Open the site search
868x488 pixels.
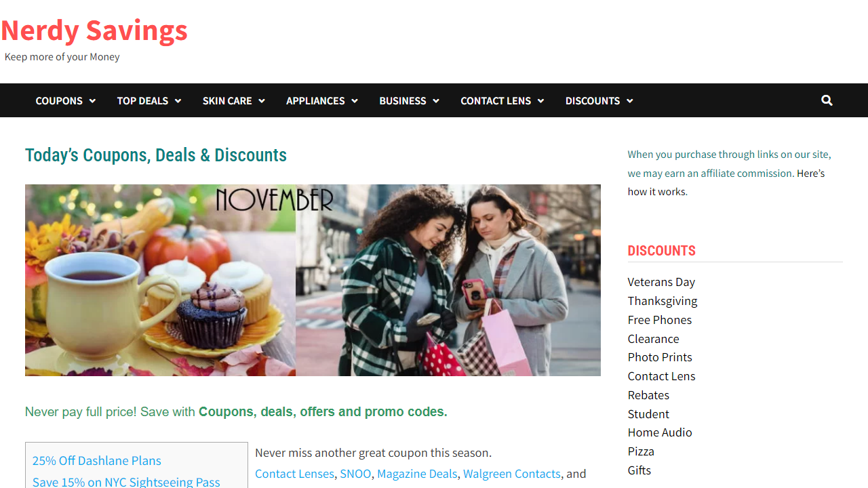click(827, 100)
